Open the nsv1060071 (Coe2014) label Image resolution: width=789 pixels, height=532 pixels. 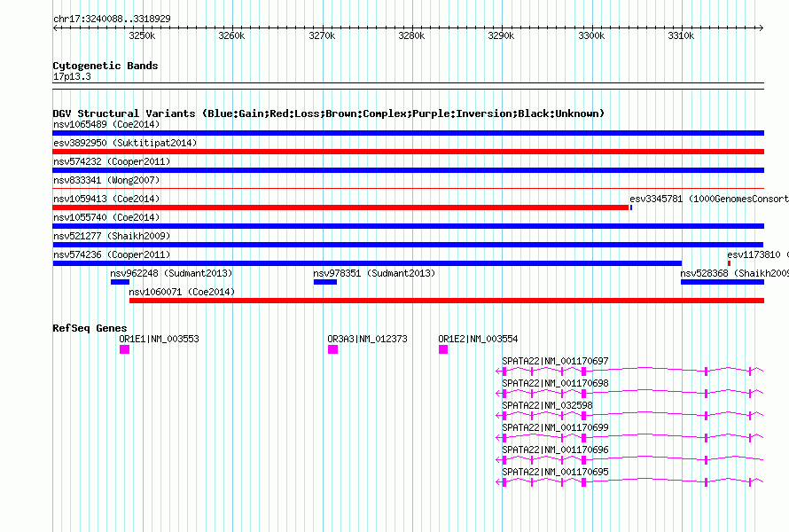pos(182,292)
